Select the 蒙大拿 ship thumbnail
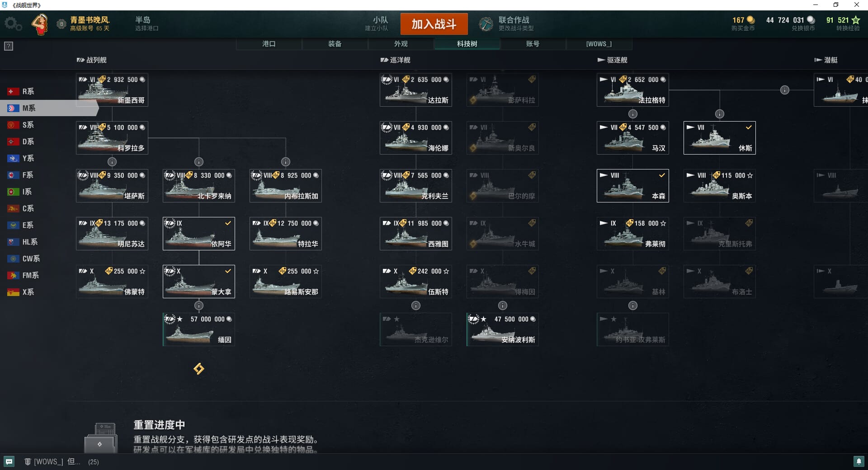The width and height of the screenshot is (868, 470). coord(199,282)
